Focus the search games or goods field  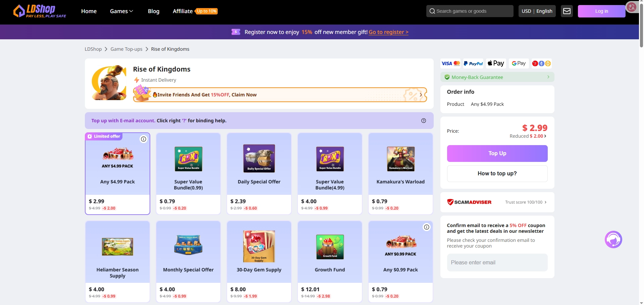[470, 11]
